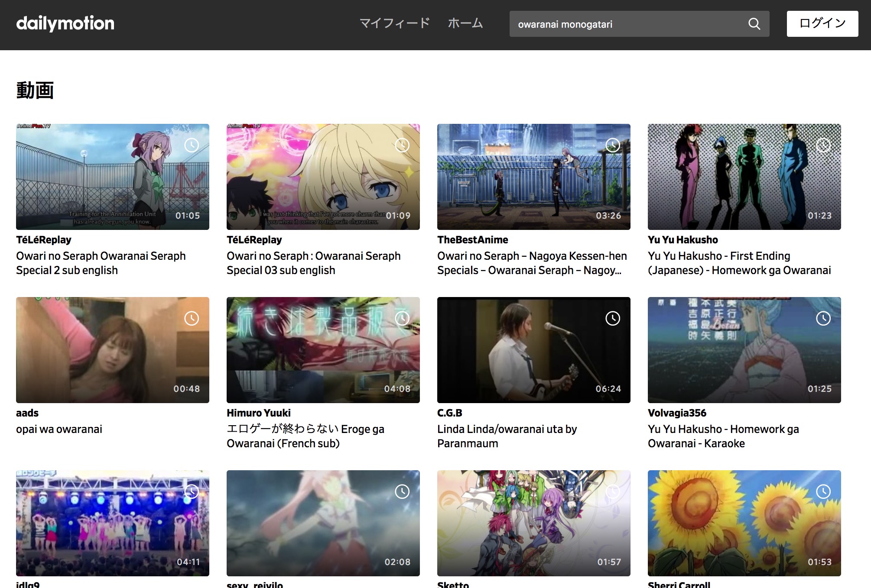Play the opai wa owaranai thumbnail

(x=113, y=350)
